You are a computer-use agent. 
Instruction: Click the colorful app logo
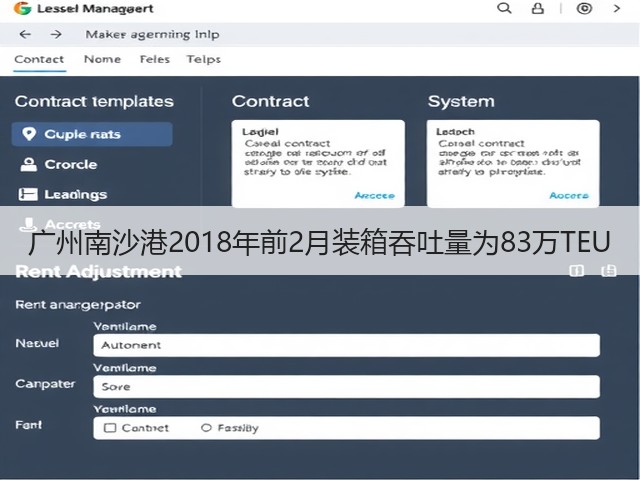[x=22, y=8]
